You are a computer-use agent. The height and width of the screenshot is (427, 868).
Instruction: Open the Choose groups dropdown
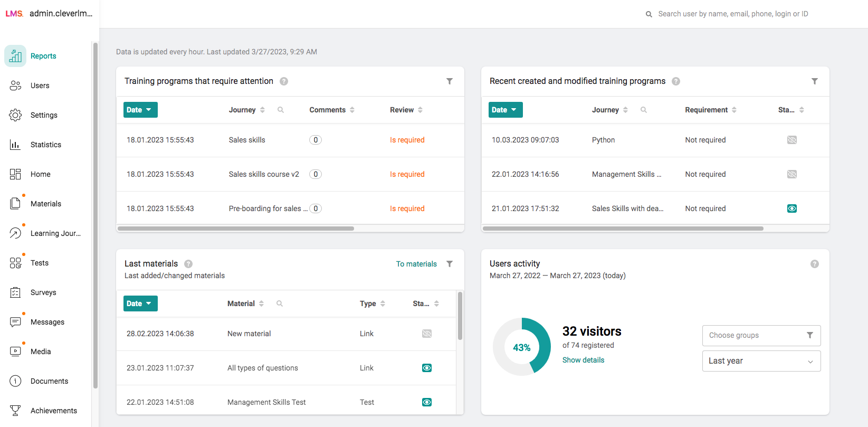pyautogui.click(x=761, y=336)
